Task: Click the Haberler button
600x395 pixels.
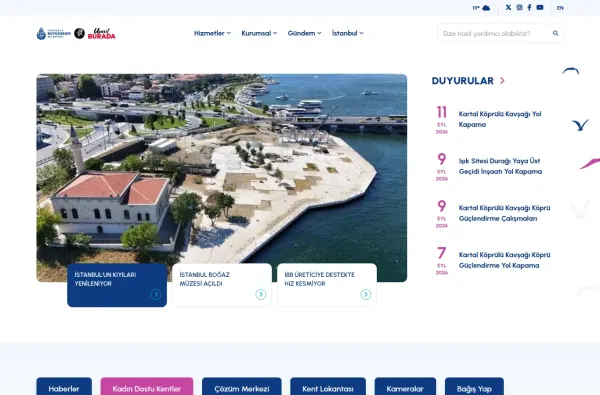Action: tap(64, 387)
